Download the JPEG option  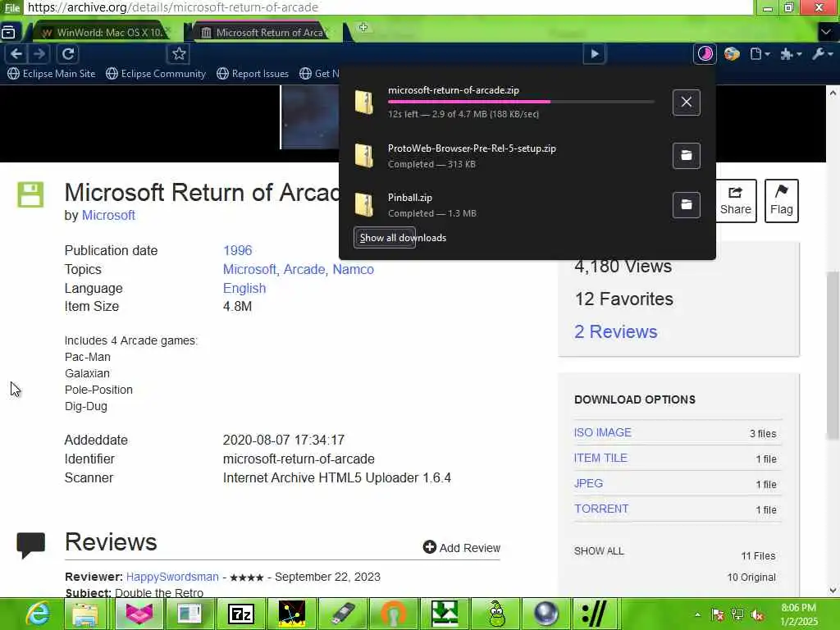coord(588,483)
